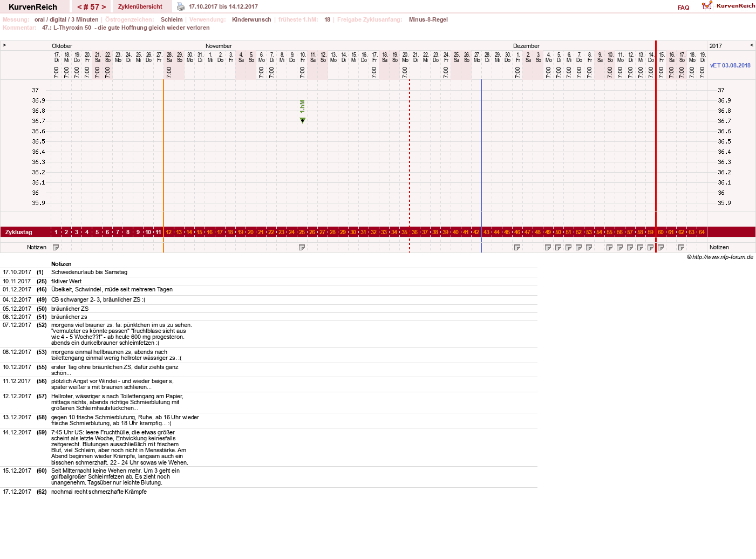This screenshot has width=756, height=559.
Task: Click the 'Zyklustag' row label
Action: pos(19,232)
